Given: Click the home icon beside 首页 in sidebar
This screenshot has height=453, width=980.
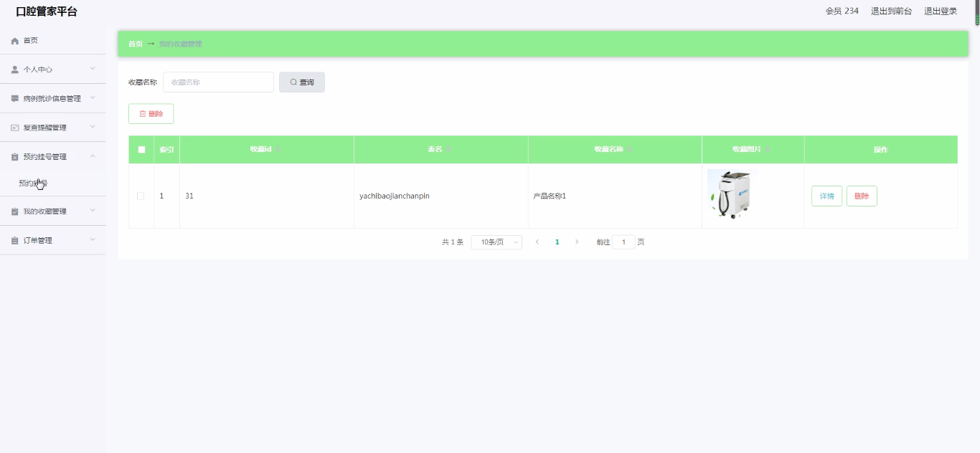Looking at the screenshot, I should (15, 41).
